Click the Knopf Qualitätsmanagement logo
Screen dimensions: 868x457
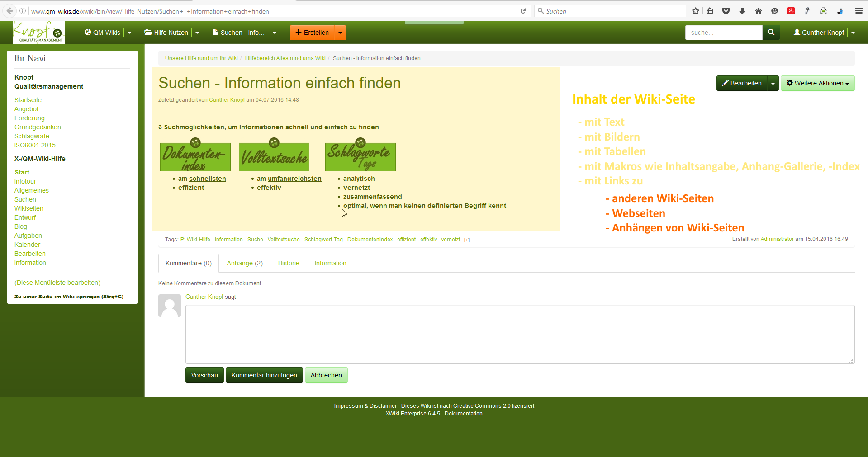tap(39, 33)
